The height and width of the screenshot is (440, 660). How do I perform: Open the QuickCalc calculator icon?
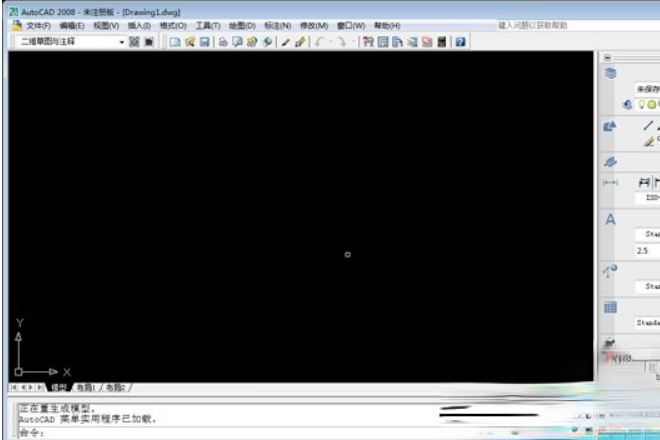pyautogui.click(x=442, y=42)
